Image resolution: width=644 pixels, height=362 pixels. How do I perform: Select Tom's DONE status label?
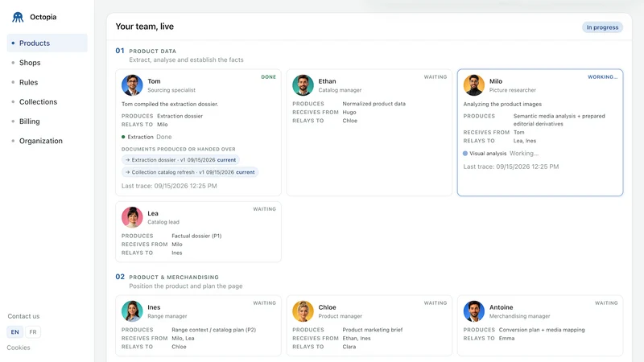pos(269,76)
